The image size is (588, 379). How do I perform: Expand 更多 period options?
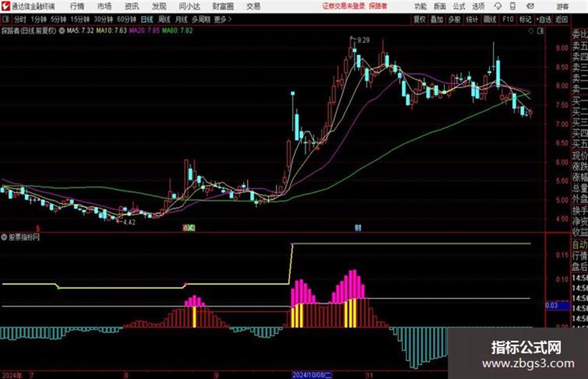[x=223, y=19]
